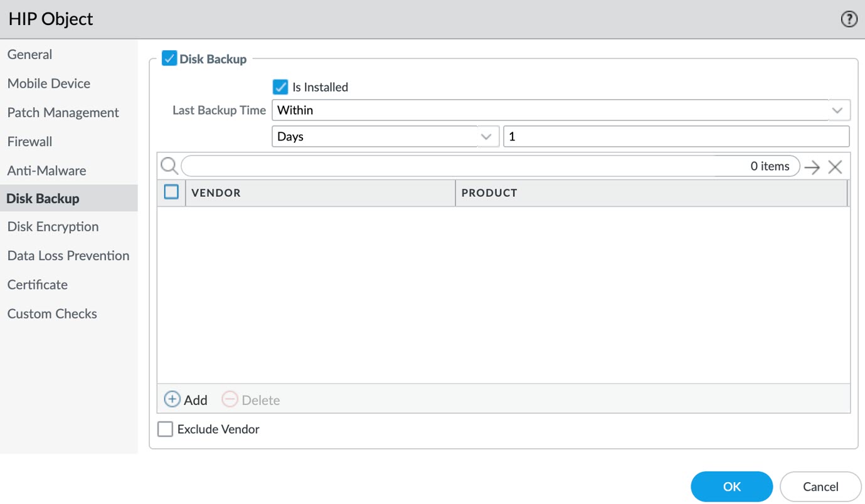This screenshot has height=504, width=865.
Task: Click the plus icon to add vendor
Action: coord(172,399)
